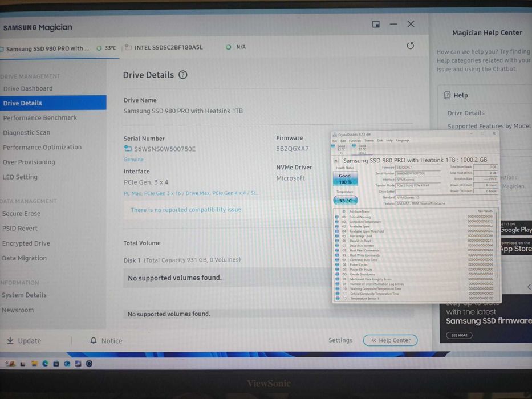The height and width of the screenshot is (399, 532).
Task: Open Supported Features by Model help link
Action: click(489, 126)
